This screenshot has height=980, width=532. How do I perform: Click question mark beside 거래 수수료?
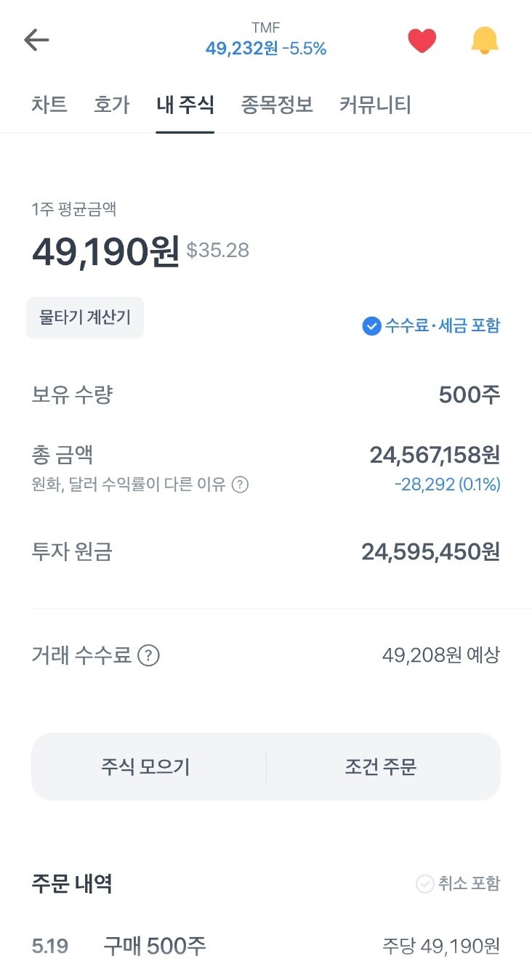(x=148, y=656)
